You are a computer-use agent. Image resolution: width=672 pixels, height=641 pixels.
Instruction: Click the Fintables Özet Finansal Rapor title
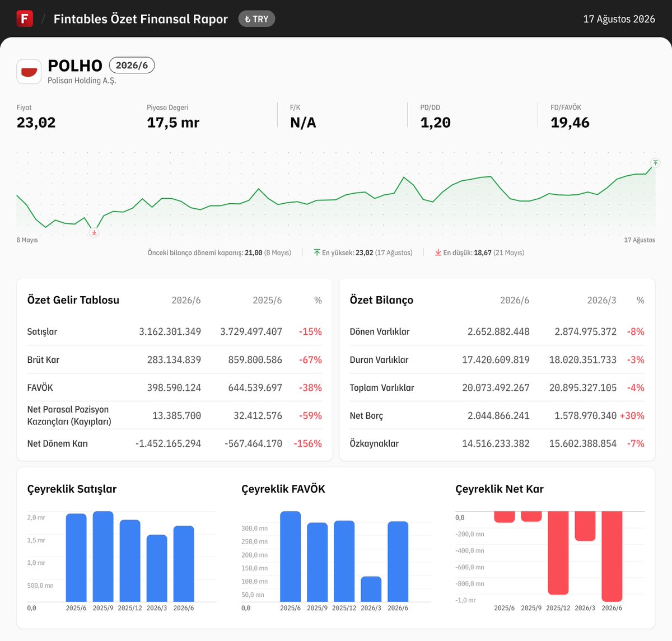[141, 19]
